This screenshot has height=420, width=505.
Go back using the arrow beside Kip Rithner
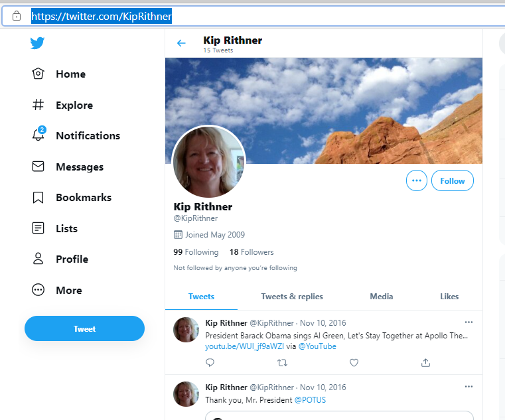click(x=181, y=43)
